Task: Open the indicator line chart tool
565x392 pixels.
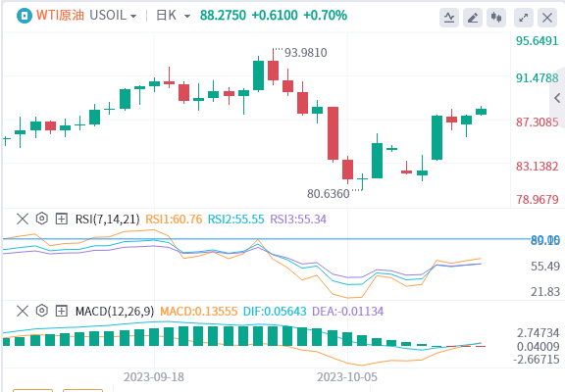Action: (x=449, y=18)
